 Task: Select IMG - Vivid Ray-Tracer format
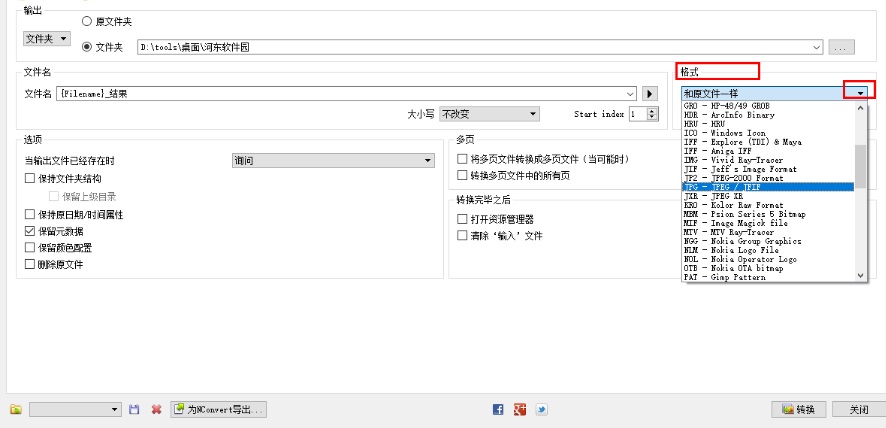click(x=768, y=160)
